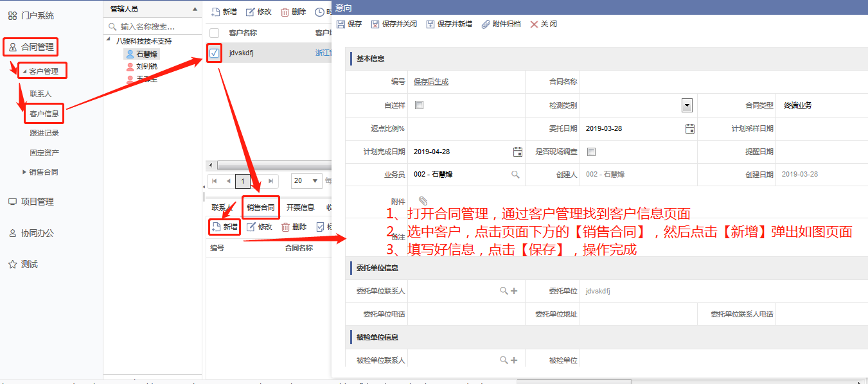This screenshot has width=868, height=384.
Task: Open calendar picker for 委托日期
Action: 690,128
